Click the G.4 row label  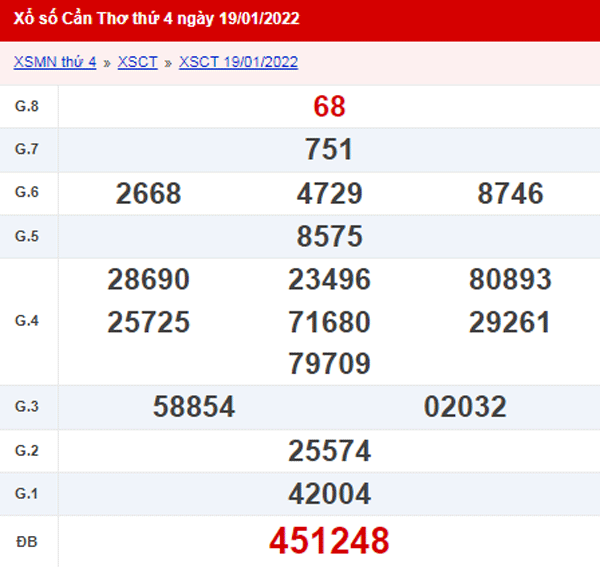click(x=27, y=321)
